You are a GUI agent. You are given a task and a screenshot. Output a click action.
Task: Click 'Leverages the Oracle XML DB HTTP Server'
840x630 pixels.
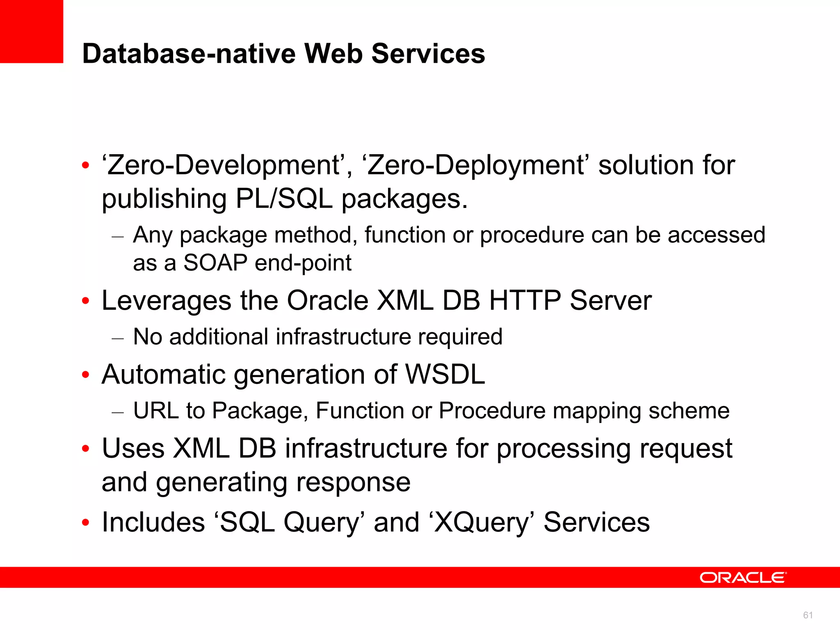[377, 300]
